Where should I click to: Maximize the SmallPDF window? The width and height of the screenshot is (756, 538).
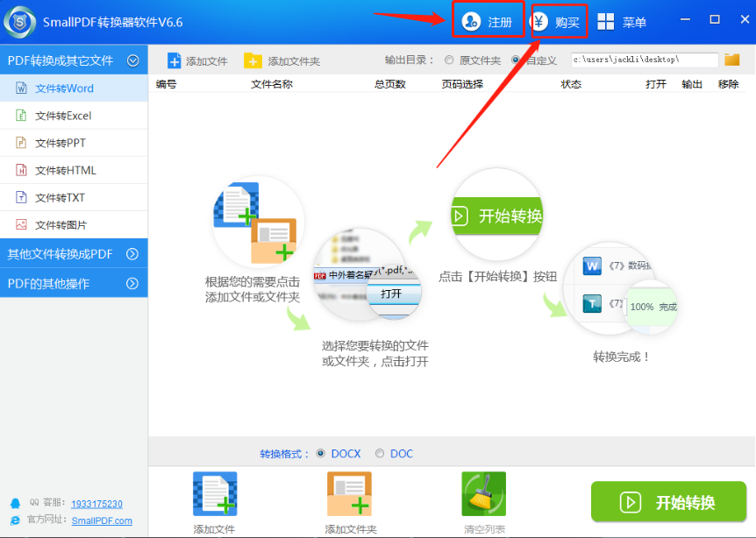(715, 20)
